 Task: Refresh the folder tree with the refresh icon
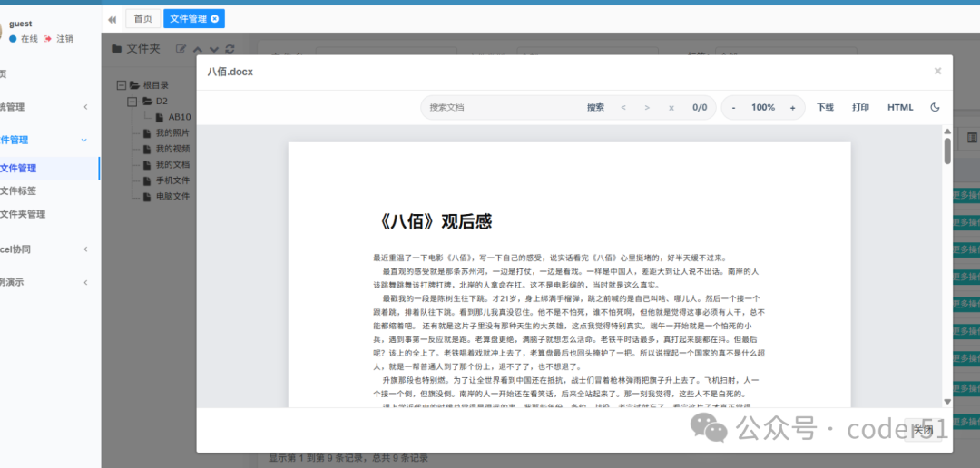coord(230,49)
